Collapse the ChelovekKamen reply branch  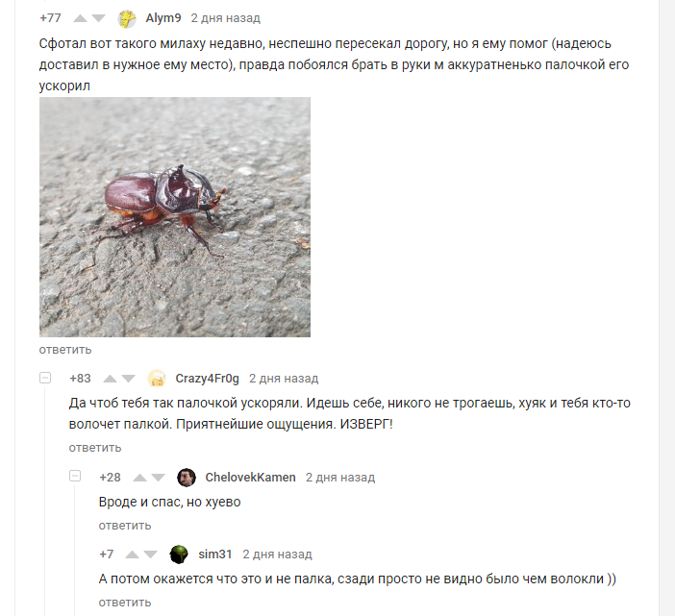[75, 477]
